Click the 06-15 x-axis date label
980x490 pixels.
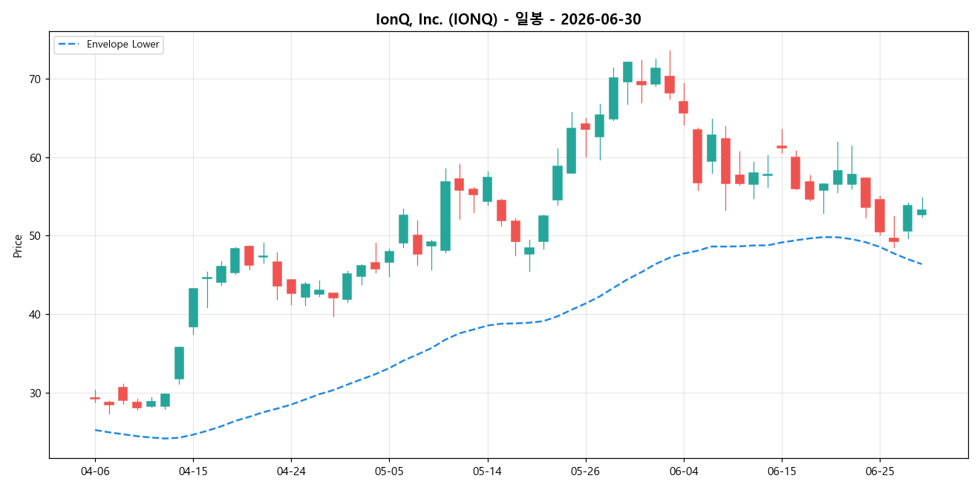781,471
